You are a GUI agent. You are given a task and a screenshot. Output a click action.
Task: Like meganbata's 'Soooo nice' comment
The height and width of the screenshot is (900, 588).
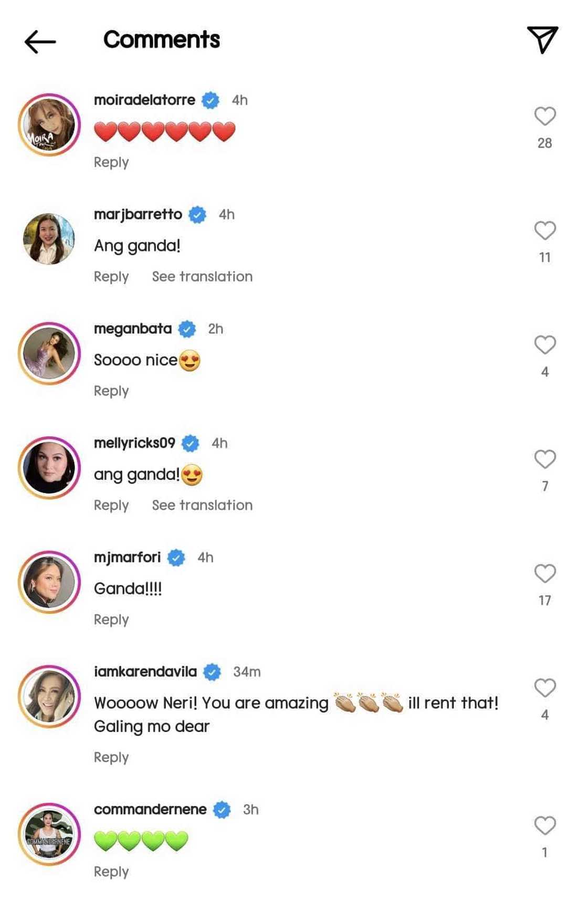(x=544, y=345)
